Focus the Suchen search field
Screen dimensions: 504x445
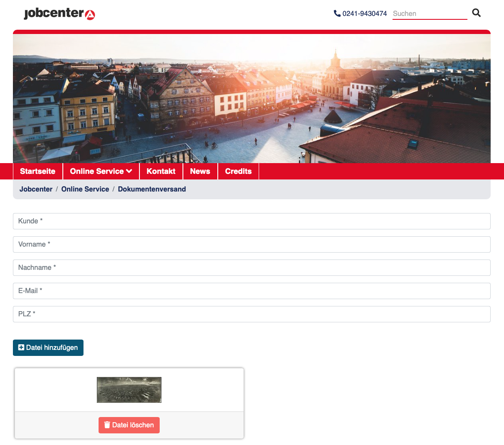(x=430, y=13)
